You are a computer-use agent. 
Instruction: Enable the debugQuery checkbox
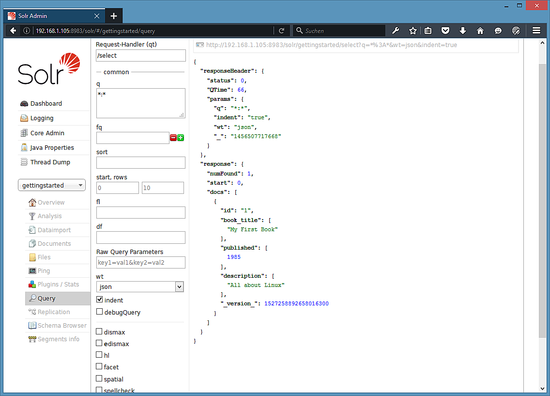(100, 311)
